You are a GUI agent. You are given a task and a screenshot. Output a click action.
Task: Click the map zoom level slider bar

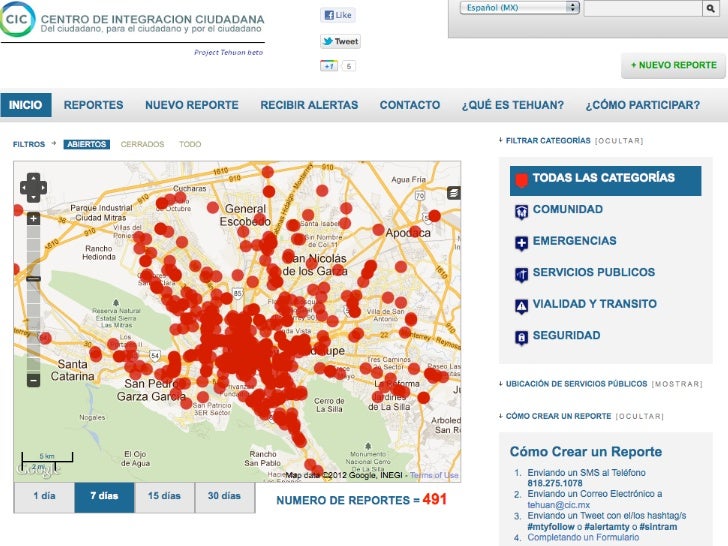33,299
